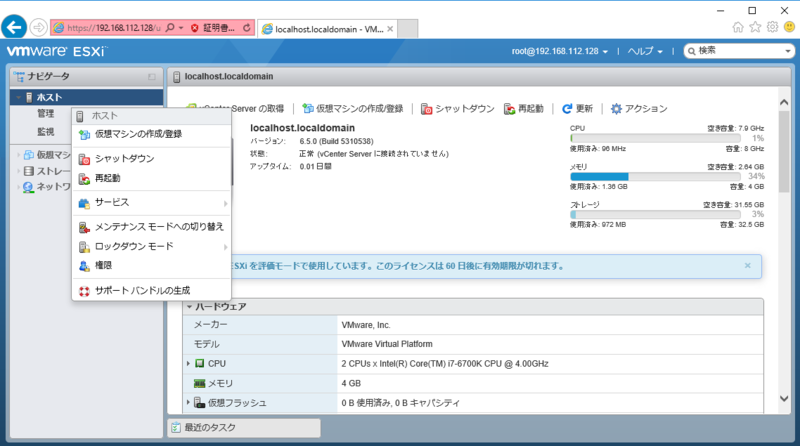Open the ヘルプ help dropdown

pyautogui.click(x=645, y=51)
